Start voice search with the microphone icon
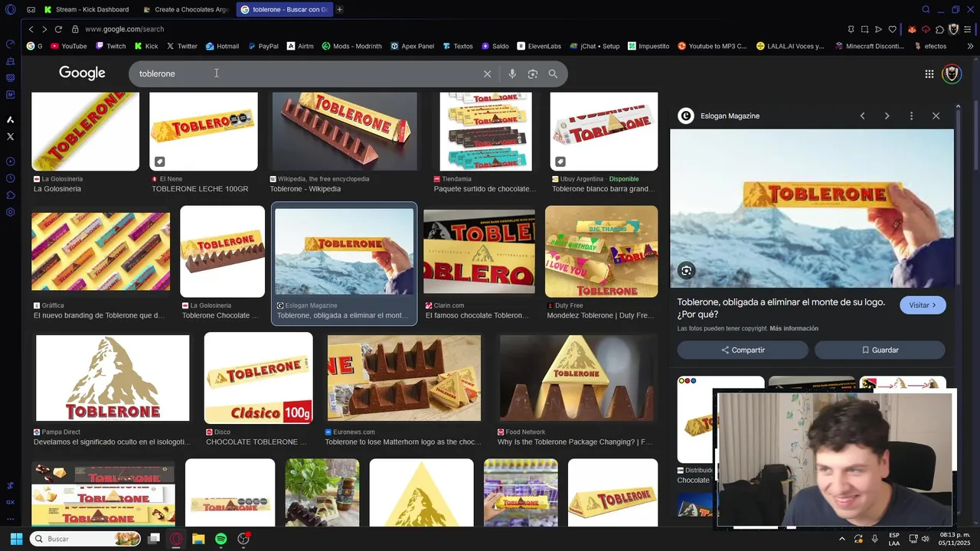The height and width of the screenshot is (551, 980). point(512,73)
